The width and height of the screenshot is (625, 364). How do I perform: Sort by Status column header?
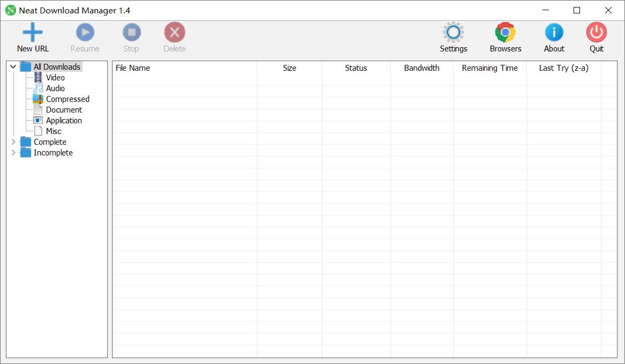coord(356,68)
